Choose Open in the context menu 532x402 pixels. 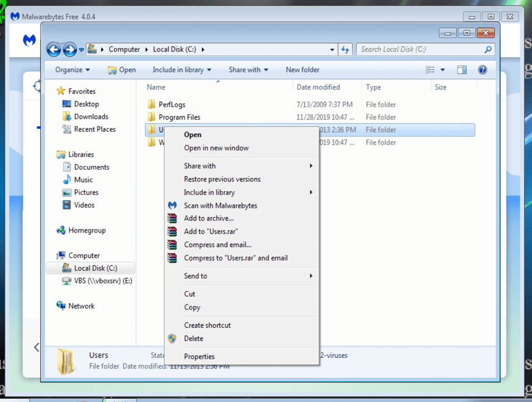(242, 135)
